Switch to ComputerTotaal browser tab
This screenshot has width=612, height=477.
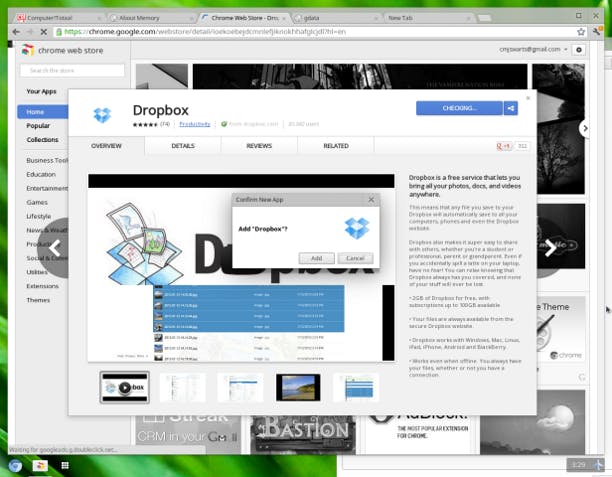coord(59,18)
